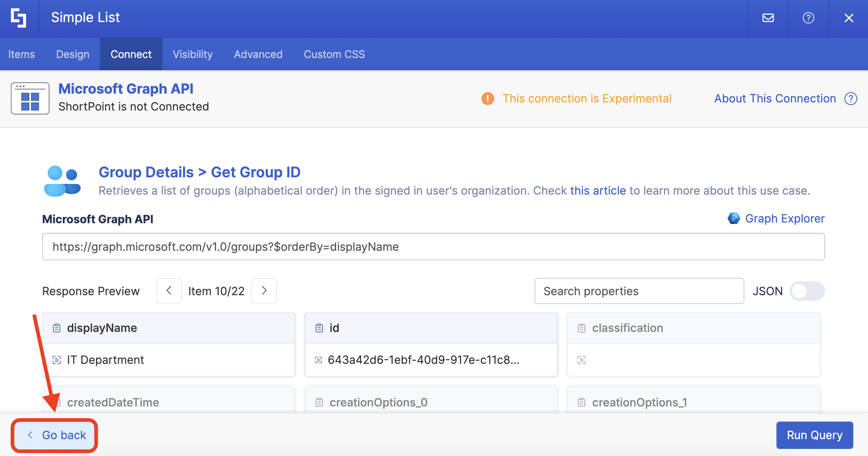
Task: Click the clipboard icon beside displayName
Action: click(x=56, y=328)
